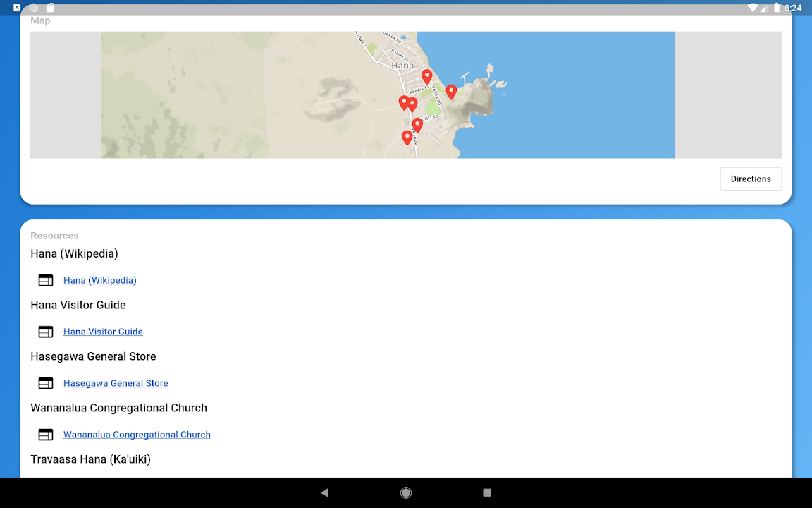Select the Travaasa Hana (Ka'uiki) heading

90,459
